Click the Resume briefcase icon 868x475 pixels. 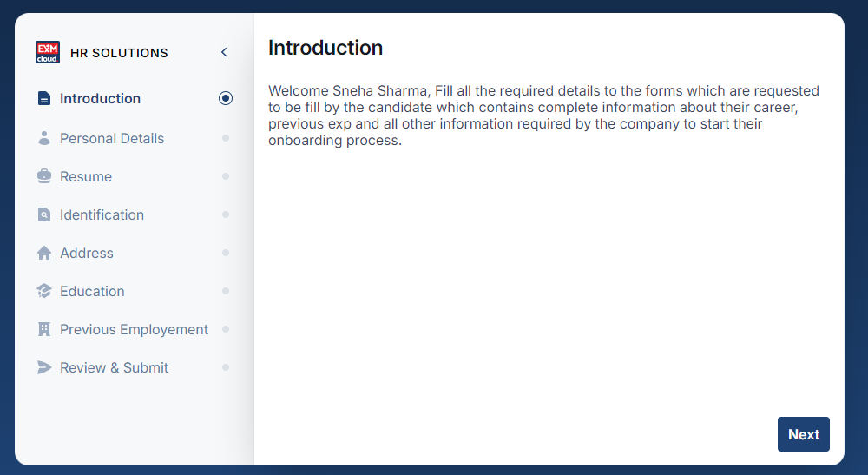44,176
